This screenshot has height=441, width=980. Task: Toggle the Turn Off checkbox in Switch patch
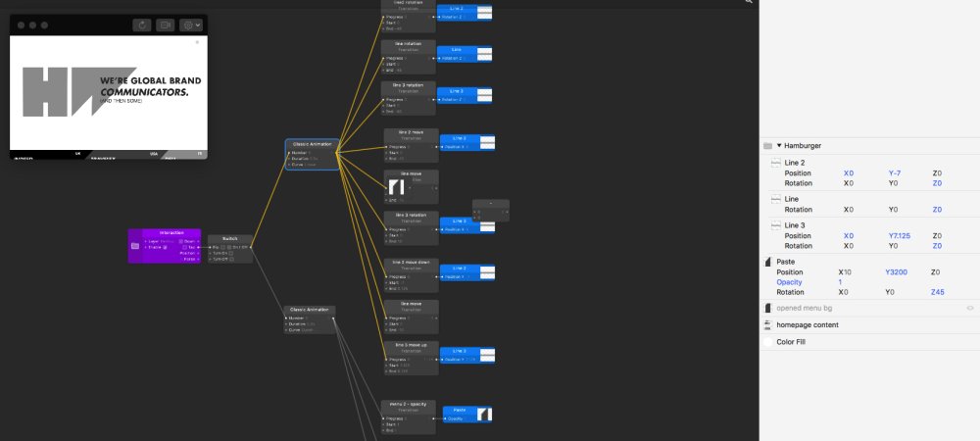pyautogui.click(x=230, y=259)
